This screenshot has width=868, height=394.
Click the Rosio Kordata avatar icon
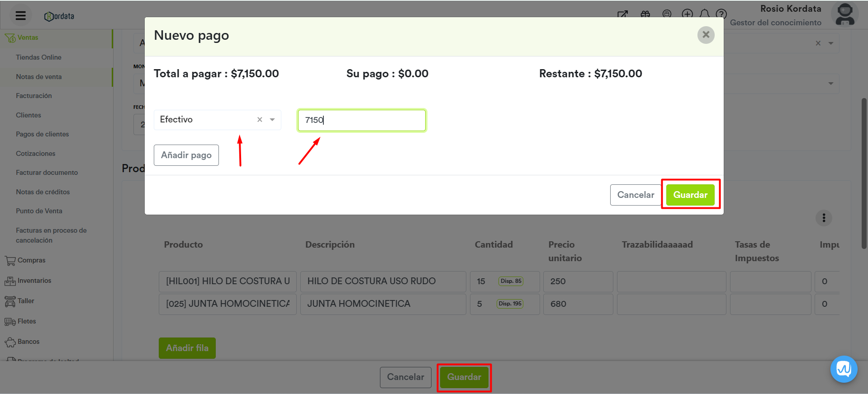[844, 15]
